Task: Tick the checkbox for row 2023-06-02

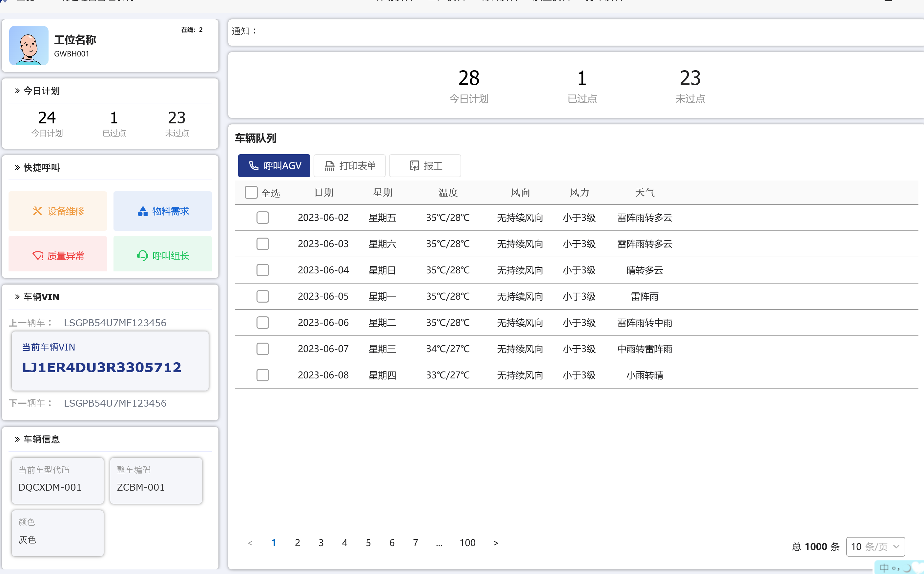Action: pyautogui.click(x=262, y=218)
